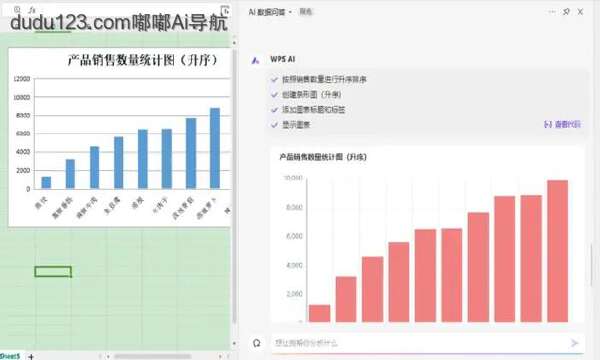The width and height of the screenshot is (600, 360).
Task: Click the vertical scrollbar down arrow of sheet
Action: (234, 343)
